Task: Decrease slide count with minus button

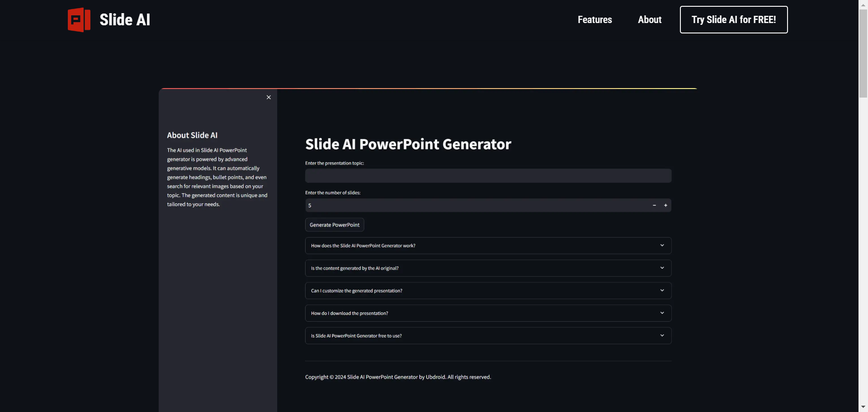Action: pyautogui.click(x=654, y=206)
